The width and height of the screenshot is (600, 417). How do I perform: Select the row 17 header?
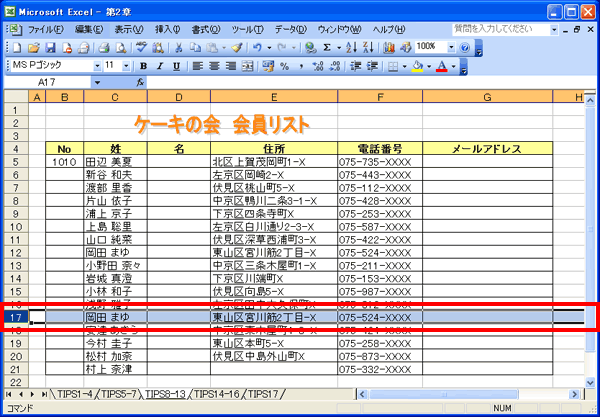point(16,317)
